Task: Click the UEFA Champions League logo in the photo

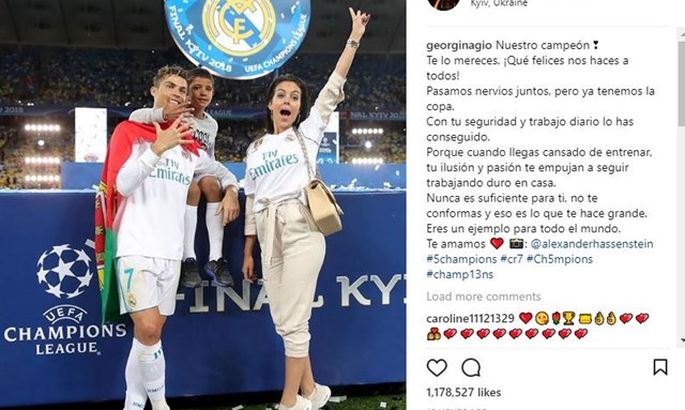Action: click(65, 300)
